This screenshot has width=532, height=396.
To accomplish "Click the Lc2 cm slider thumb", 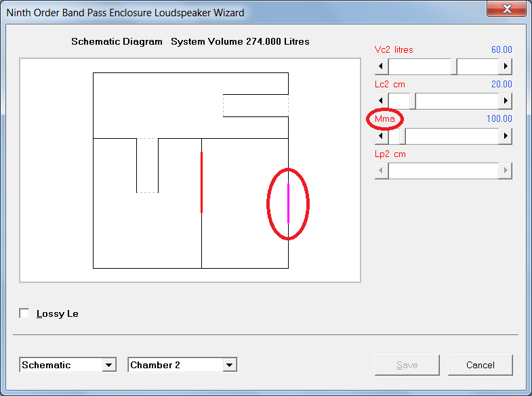I will tap(413, 101).
